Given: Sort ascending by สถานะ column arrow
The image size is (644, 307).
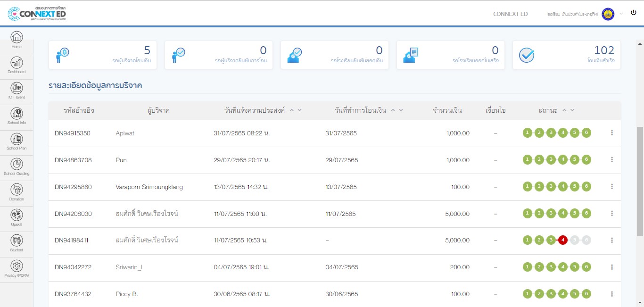Looking at the screenshot, I should click(565, 110).
